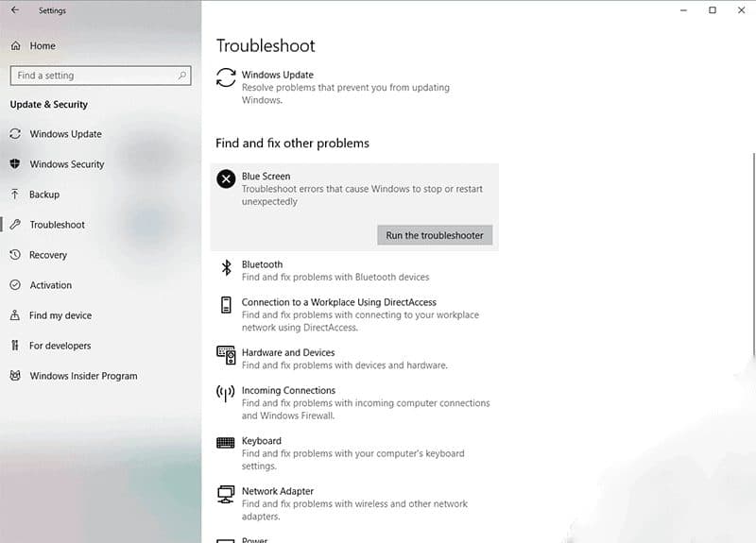This screenshot has height=543, width=756.
Task: Select Recovery in the sidebar
Action: coord(48,255)
